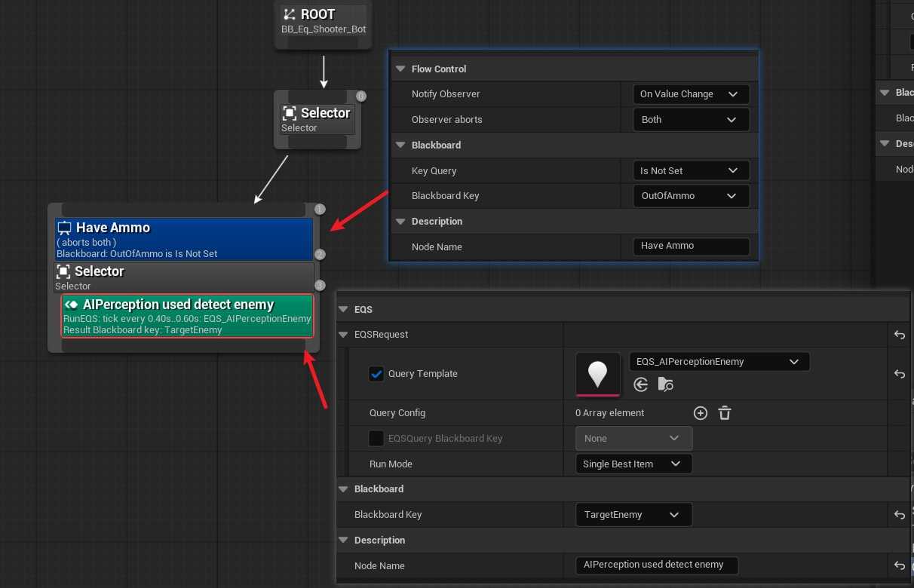Click the trash icon for Query Config
Viewport: 914px width, 588px height.
(725, 412)
